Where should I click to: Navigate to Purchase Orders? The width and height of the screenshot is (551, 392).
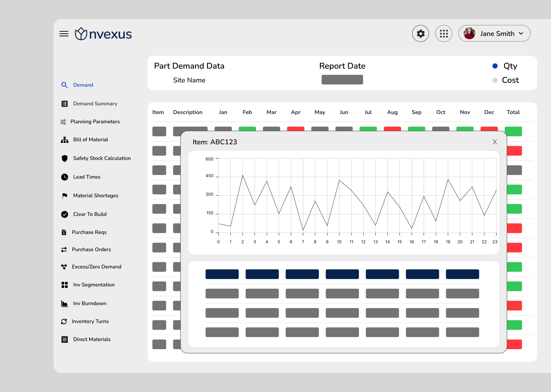click(x=91, y=250)
